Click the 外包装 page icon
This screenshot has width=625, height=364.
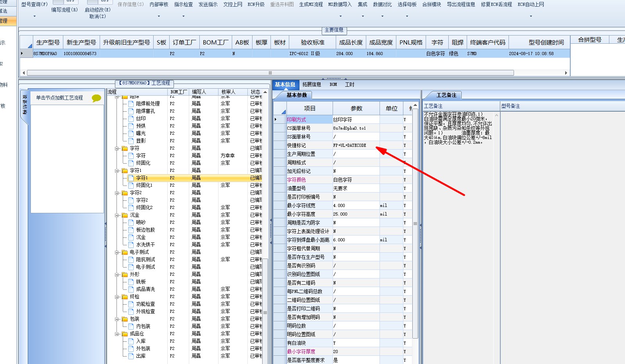[131, 348]
